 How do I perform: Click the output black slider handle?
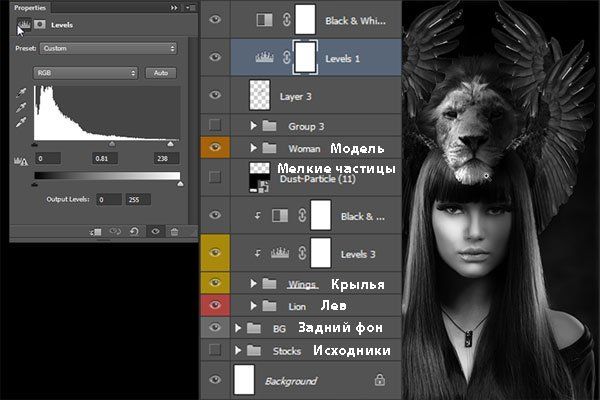point(34,184)
